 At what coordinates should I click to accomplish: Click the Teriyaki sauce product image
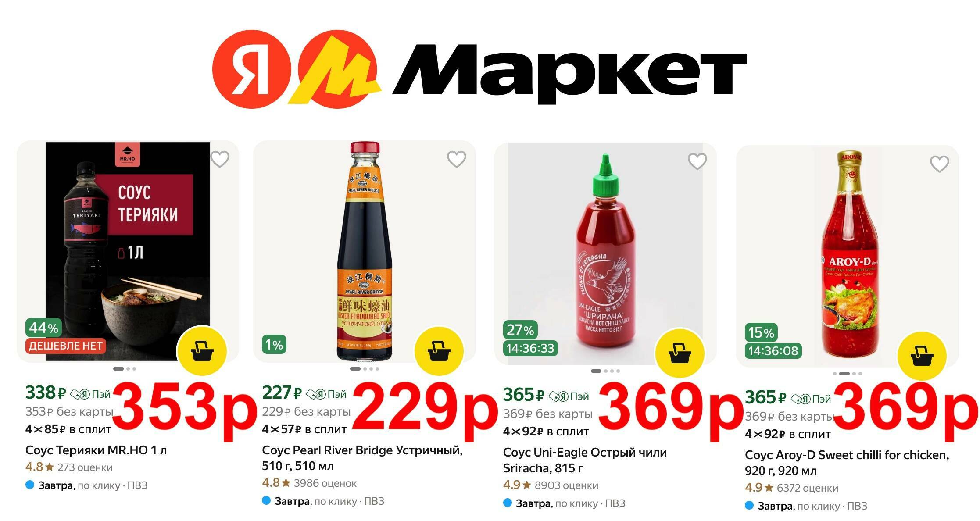[x=128, y=251]
